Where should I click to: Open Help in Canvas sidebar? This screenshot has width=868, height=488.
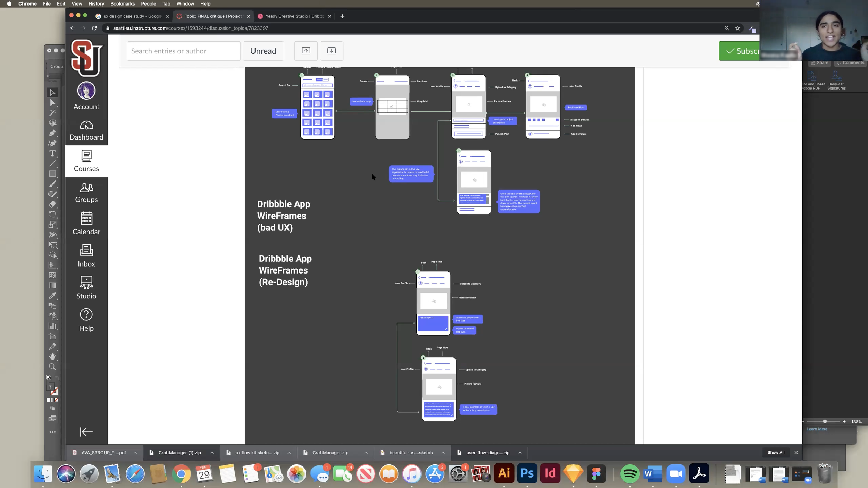click(86, 320)
